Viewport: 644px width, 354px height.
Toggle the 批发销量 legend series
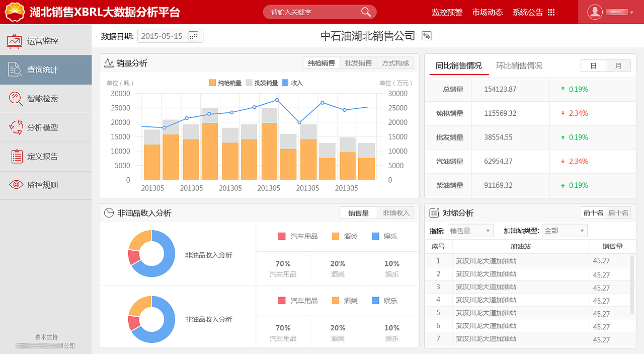point(262,83)
